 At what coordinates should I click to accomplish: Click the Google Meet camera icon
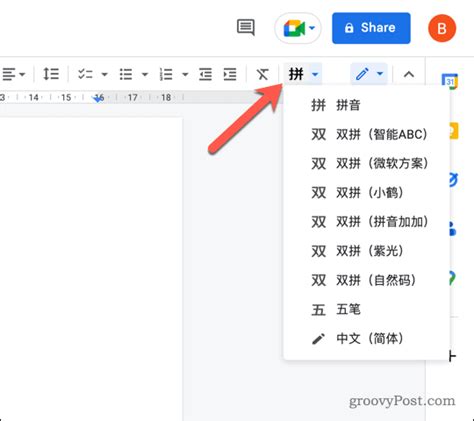pos(294,28)
